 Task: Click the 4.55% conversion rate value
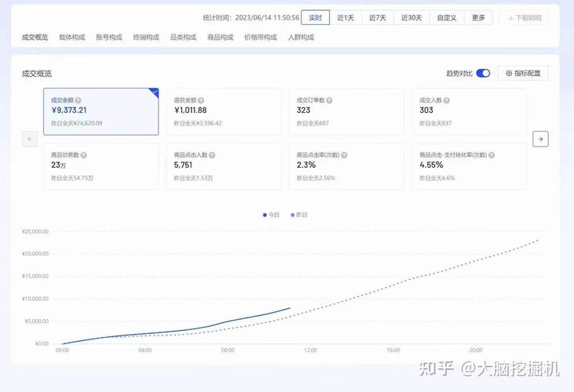coord(431,165)
